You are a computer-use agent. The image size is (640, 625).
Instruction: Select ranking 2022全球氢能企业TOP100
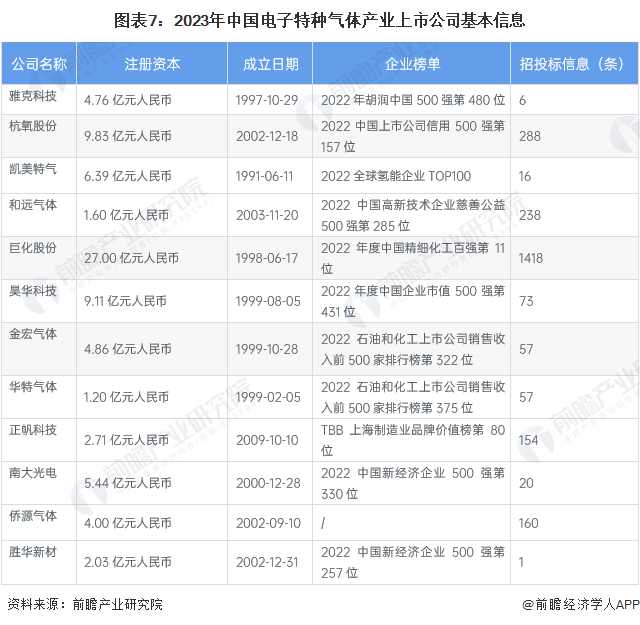click(x=396, y=176)
